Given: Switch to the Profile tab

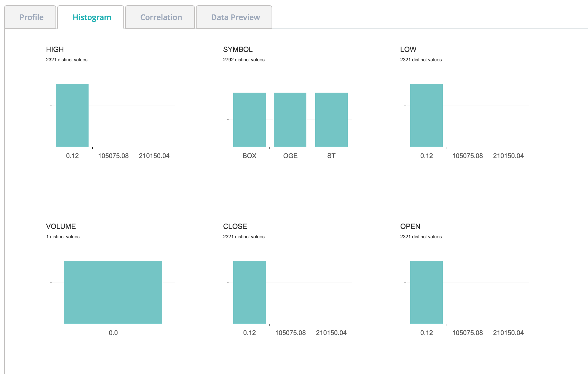Looking at the screenshot, I should click(31, 17).
